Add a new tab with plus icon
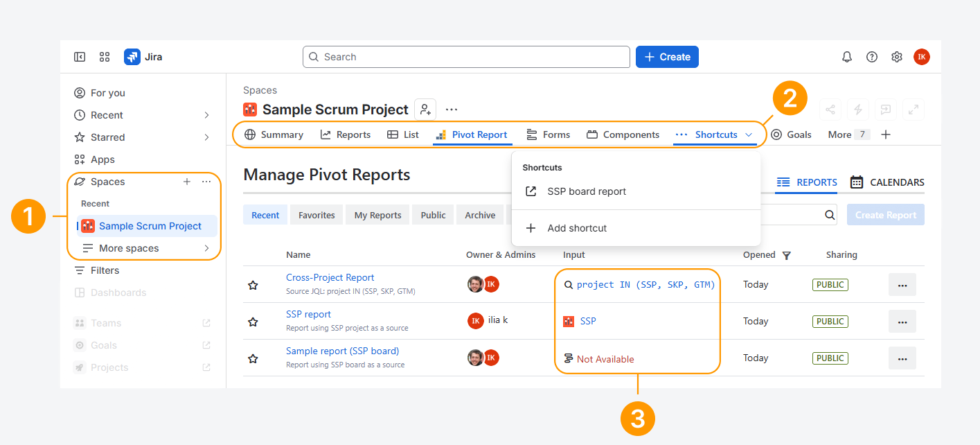This screenshot has height=445, width=980. (x=886, y=134)
